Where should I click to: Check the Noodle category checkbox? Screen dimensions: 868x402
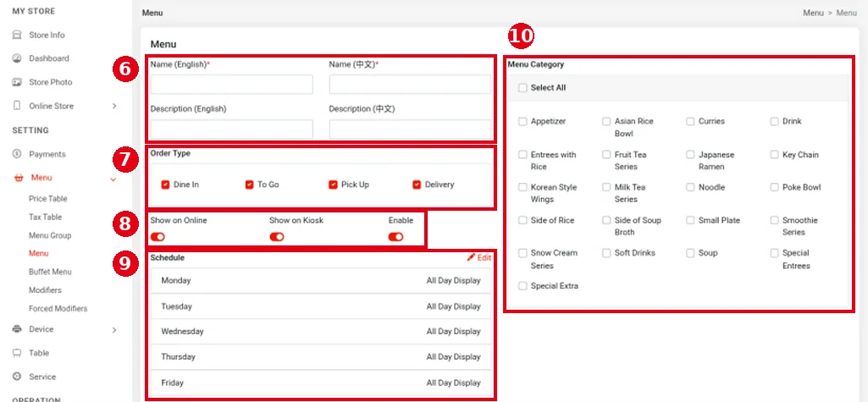click(690, 187)
